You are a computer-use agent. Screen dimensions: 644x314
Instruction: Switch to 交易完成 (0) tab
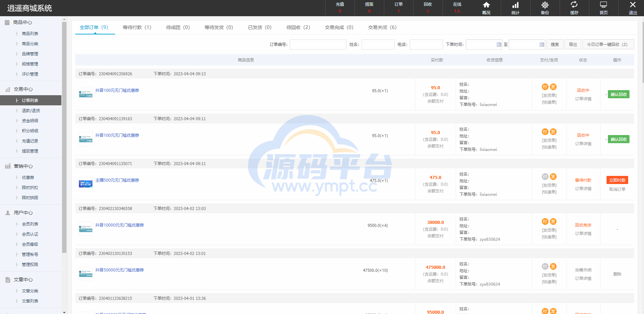pos(339,27)
